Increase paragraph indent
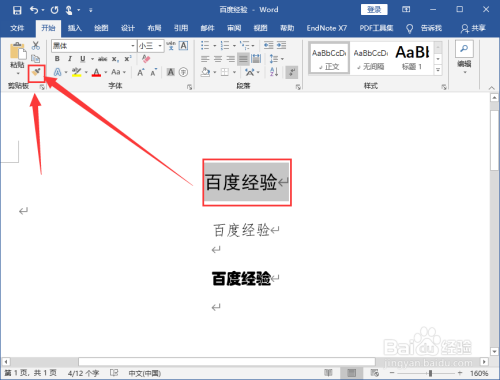Viewport: 500px width, 380px height. pos(282,45)
